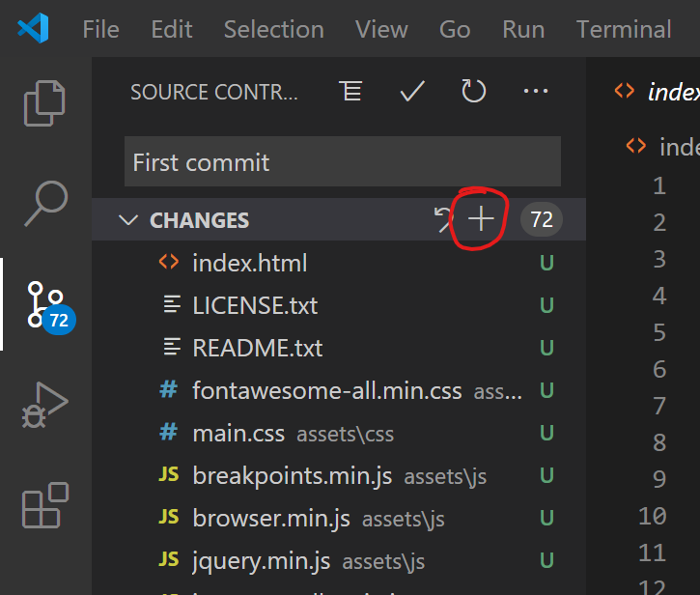Toggle view as tree icon

click(x=350, y=92)
